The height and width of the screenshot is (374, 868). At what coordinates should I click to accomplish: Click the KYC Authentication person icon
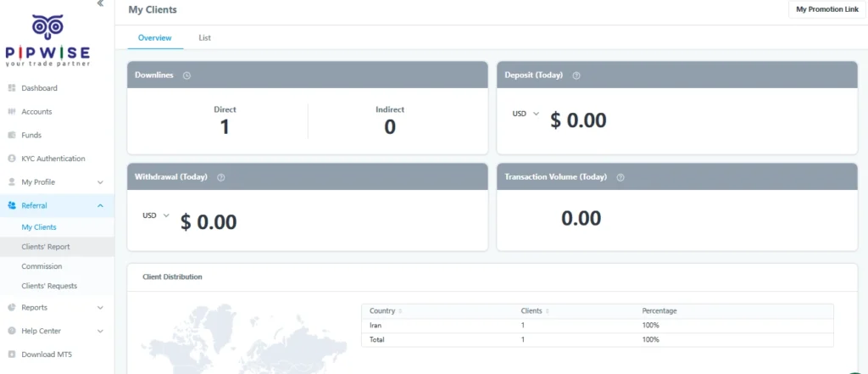(x=12, y=159)
